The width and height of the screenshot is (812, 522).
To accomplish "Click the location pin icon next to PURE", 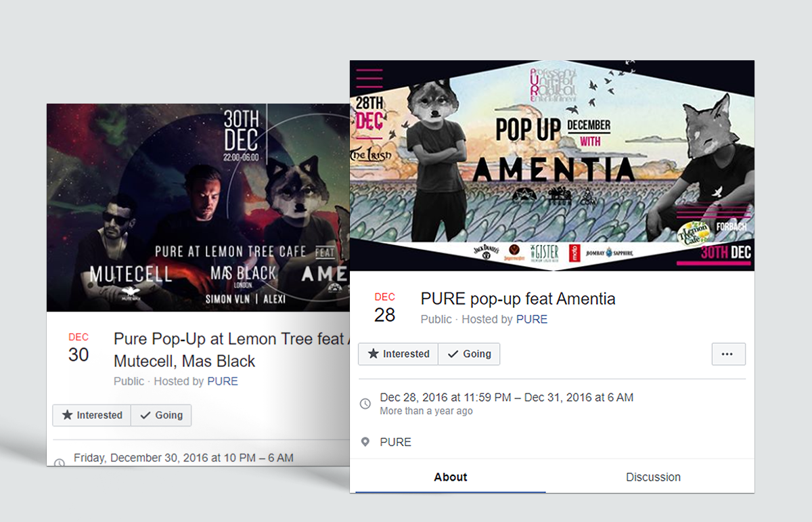I will (365, 442).
